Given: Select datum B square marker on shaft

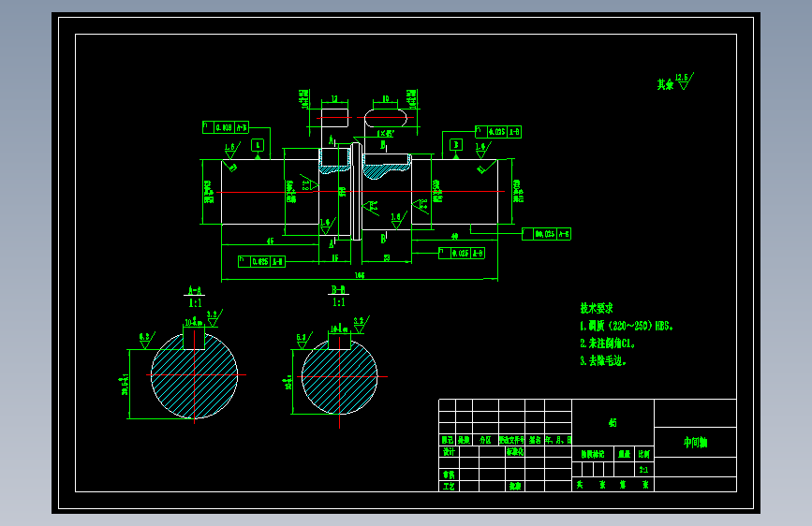Looking at the screenshot, I should (456, 145).
